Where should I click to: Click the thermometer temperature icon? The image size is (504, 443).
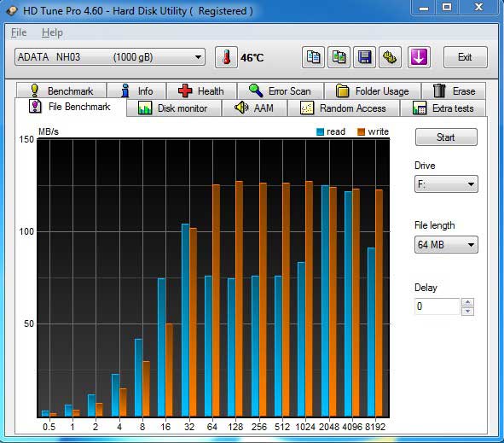click(226, 57)
